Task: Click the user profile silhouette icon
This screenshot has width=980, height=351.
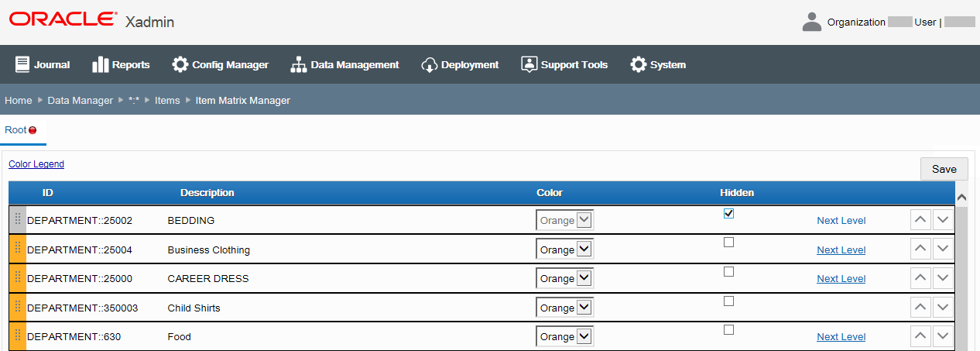Action: (x=812, y=22)
